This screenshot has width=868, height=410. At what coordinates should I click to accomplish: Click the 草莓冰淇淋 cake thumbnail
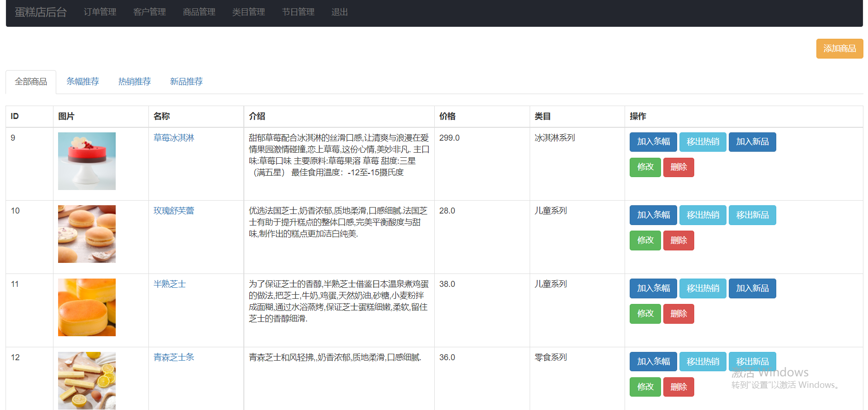point(87,161)
